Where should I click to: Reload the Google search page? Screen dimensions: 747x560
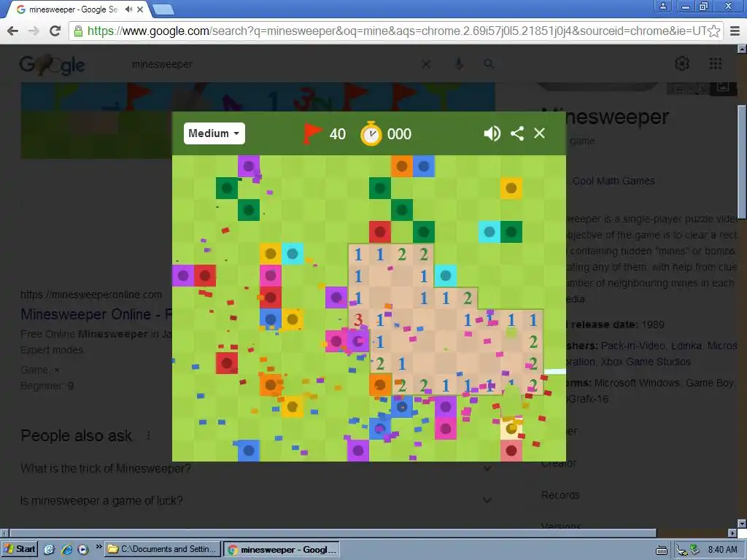55,31
